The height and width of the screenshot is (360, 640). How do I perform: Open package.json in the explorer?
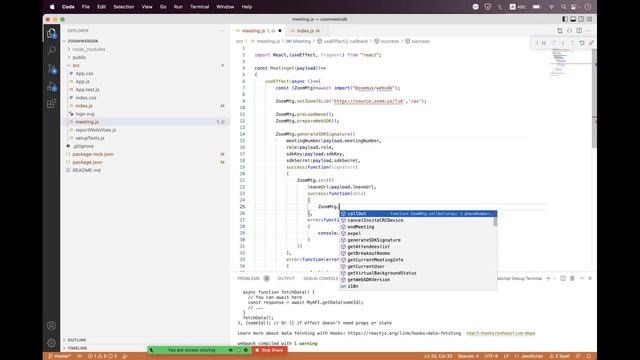coord(87,162)
